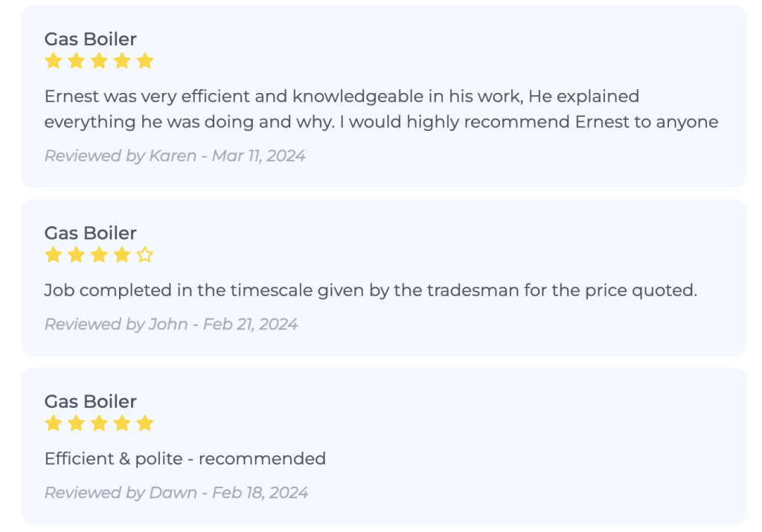762x532 pixels.
Task: Click the Gas Boiler heading above John's review
Action: (x=91, y=234)
